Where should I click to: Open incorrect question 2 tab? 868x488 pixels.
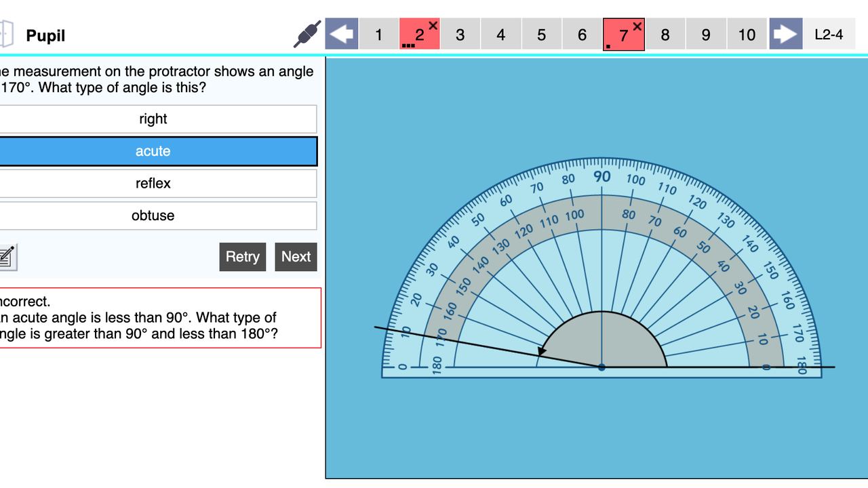coord(420,35)
